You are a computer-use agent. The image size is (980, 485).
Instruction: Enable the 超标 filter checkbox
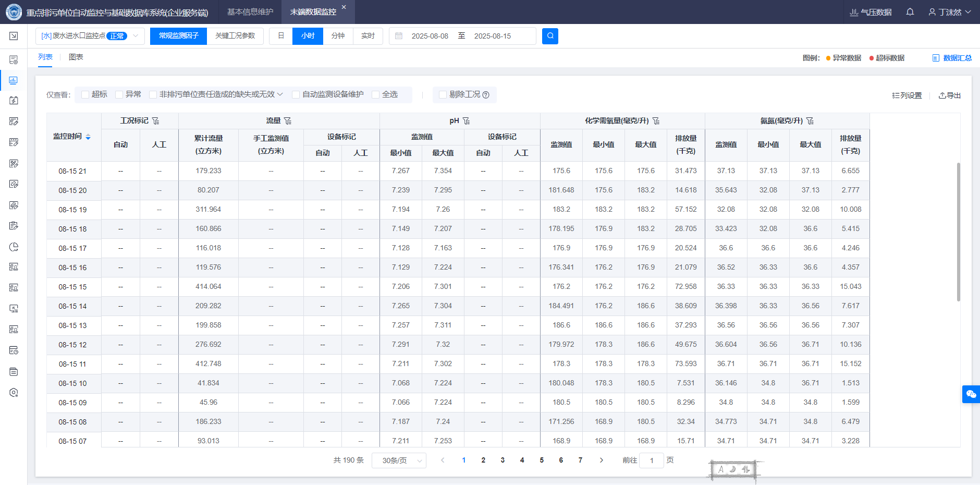tap(85, 94)
